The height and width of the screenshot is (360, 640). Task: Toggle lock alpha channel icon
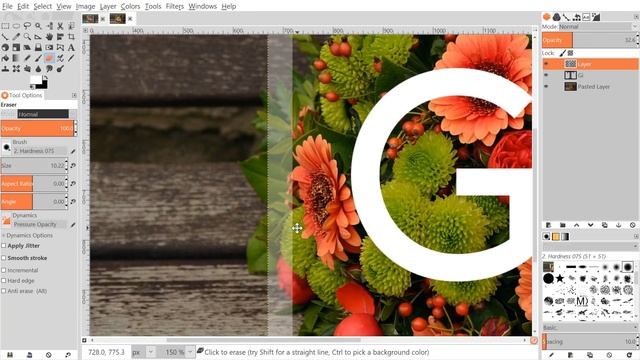(571, 53)
